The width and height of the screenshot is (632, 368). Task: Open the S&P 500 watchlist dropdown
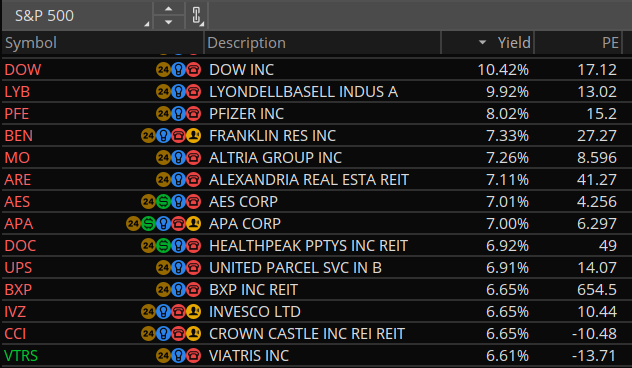(x=77, y=16)
